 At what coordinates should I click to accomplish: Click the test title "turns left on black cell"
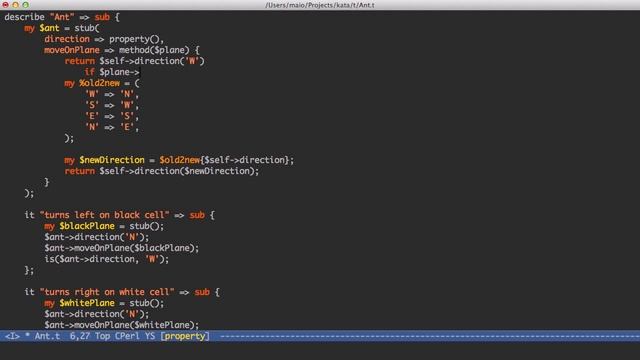pos(104,215)
